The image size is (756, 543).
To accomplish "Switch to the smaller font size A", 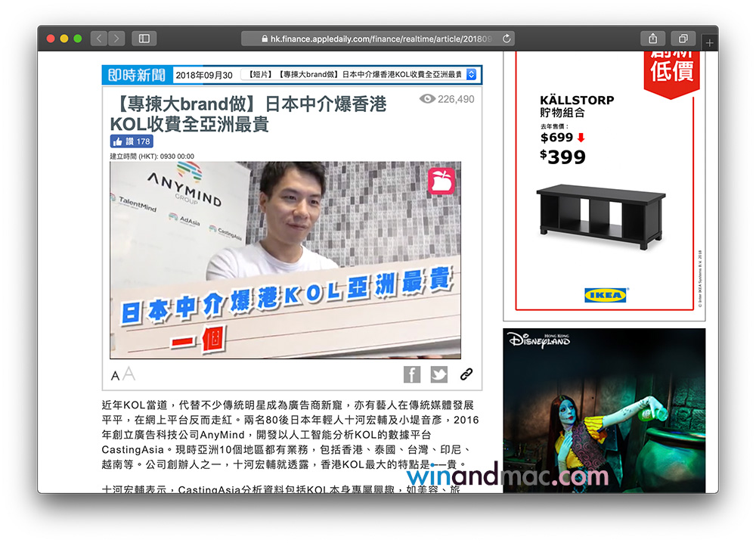I will pos(115,376).
